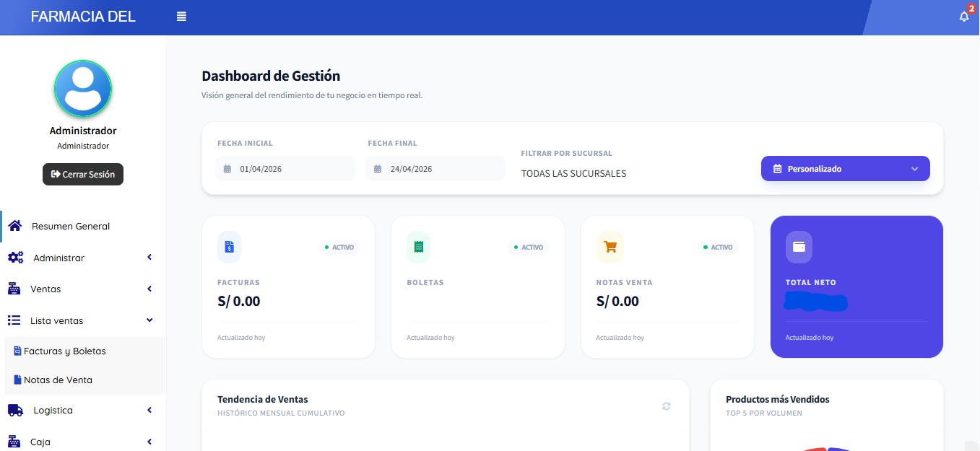This screenshot has height=451, width=980.
Task: Click the Tendencia de Ventas title
Action: [x=263, y=399]
